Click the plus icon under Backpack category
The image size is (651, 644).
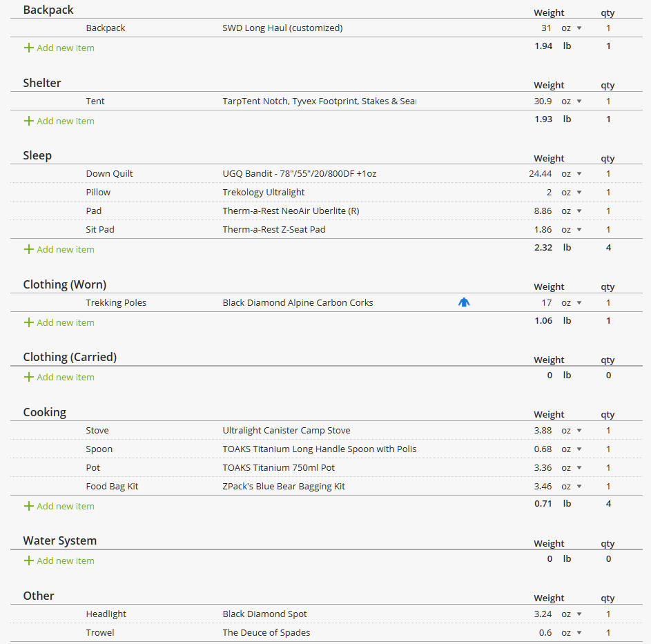(28, 48)
